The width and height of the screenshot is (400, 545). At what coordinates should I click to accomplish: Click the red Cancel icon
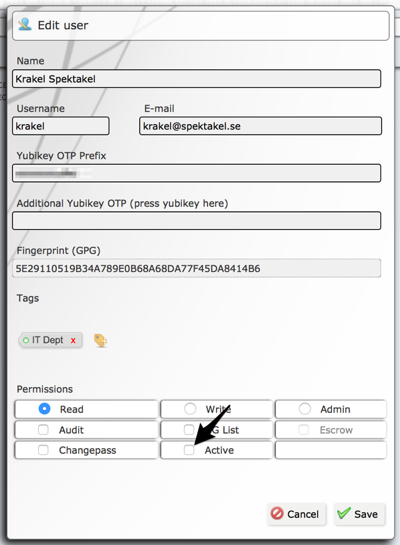pyautogui.click(x=277, y=513)
